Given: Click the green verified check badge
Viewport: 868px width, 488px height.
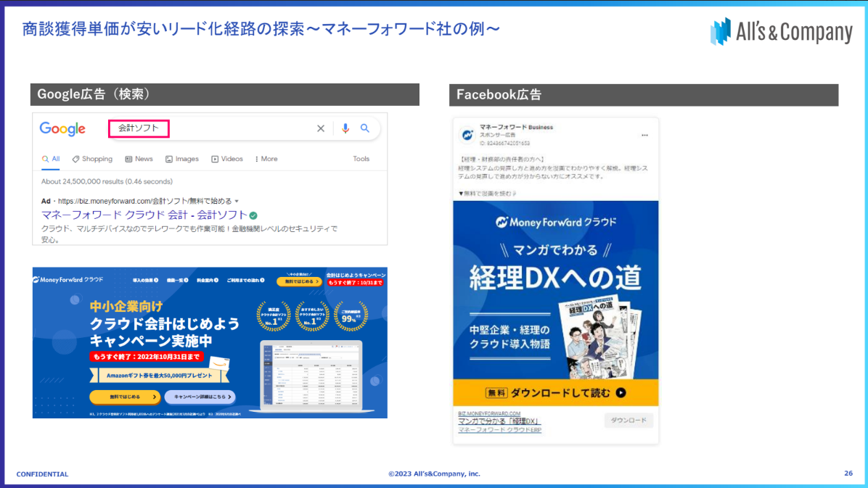Looking at the screenshot, I should tap(253, 215).
